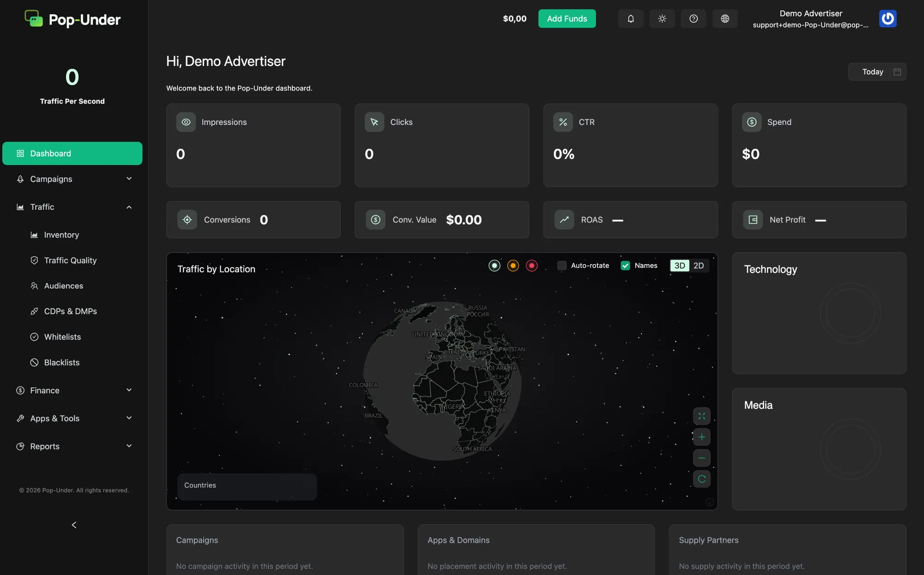
Task: Uncheck the Names checkbox
Action: point(625,266)
